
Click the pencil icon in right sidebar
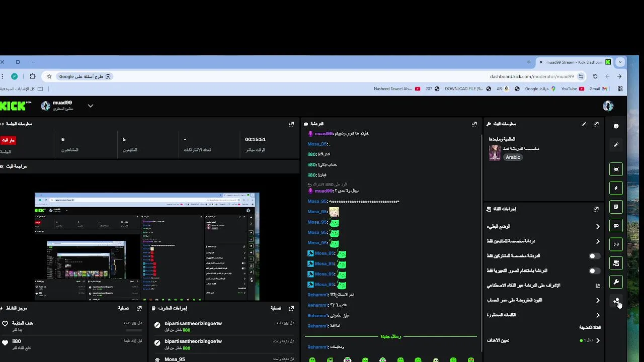coord(616,145)
